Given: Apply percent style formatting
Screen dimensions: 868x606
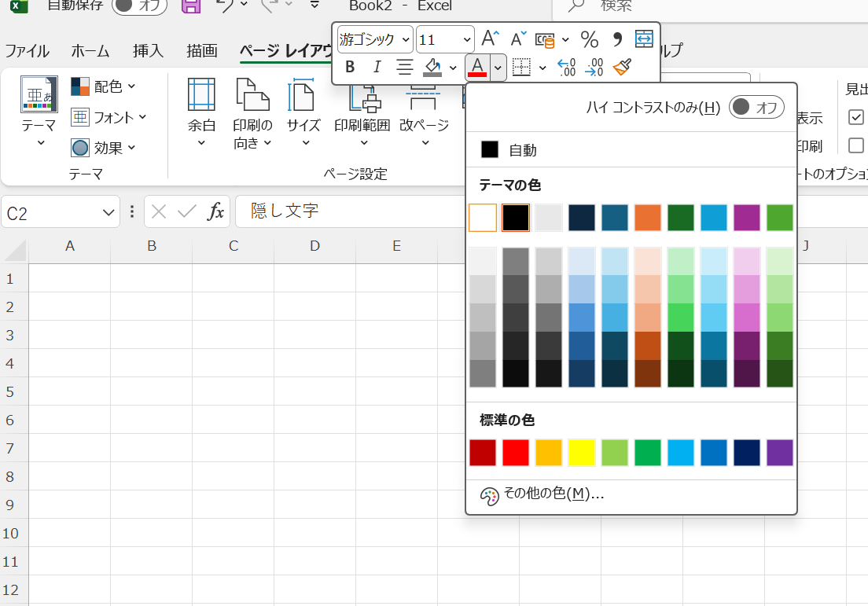Looking at the screenshot, I should (589, 39).
